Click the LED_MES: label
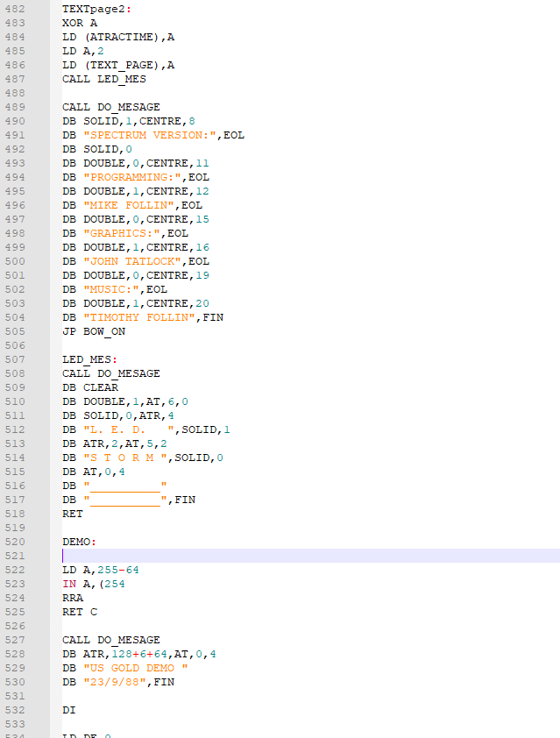Screen dimensions: 560x738 tap(89, 359)
